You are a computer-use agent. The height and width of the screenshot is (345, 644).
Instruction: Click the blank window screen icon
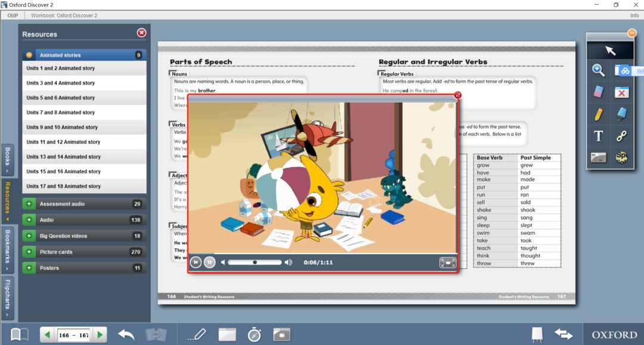tap(227, 334)
